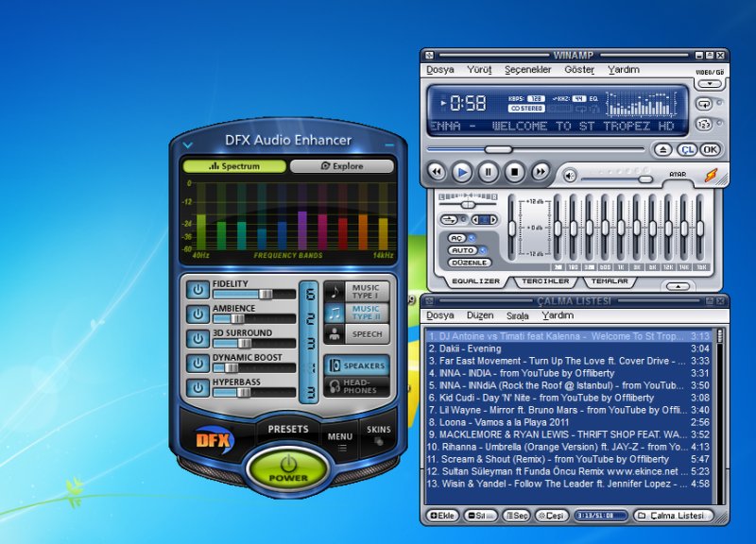Stop the current Winamp track

[x=514, y=172]
